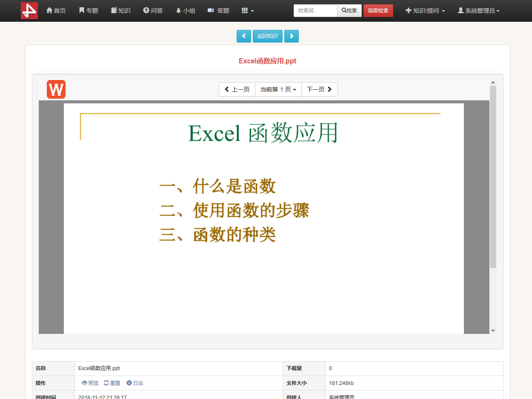The image size is (532, 399).
Task: Click the orange W document icon
Action: [x=56, y=89]
